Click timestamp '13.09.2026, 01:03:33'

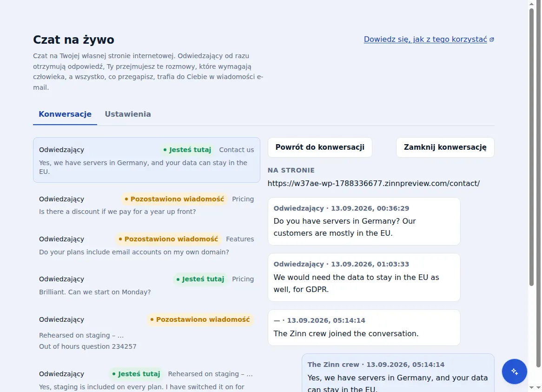click(x=370, y=264)
